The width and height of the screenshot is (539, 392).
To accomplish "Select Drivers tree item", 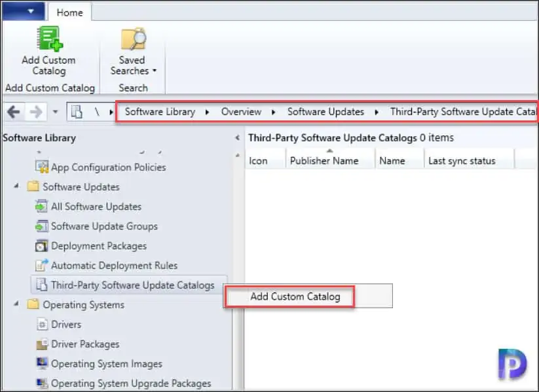I will 66,325.
